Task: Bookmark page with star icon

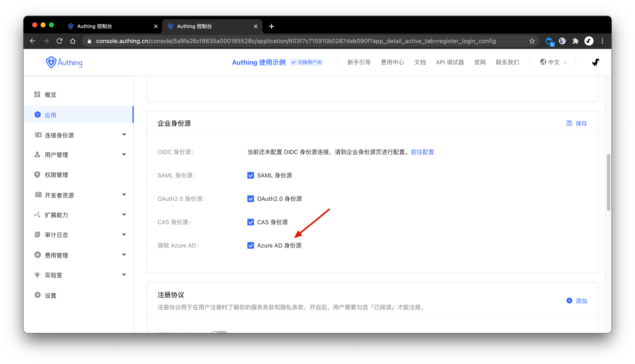Action: pos(532,41)
